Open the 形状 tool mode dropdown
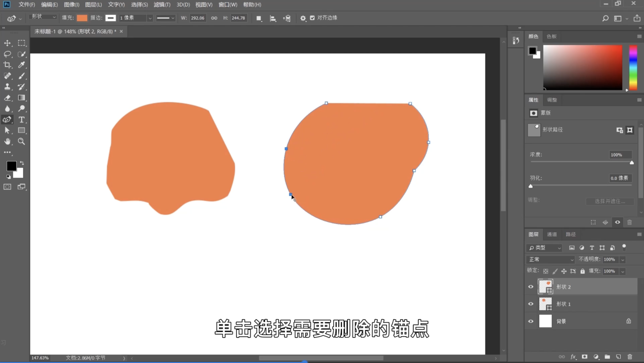The image size is (644, 363). click(43, 17)
